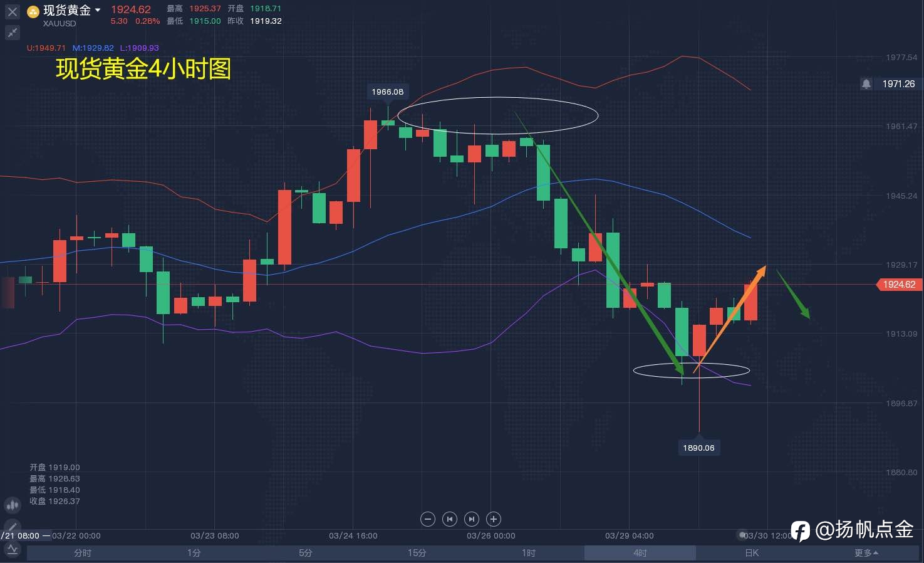The width and height of the screenshot is (924, 563).
Task: Click the candlestick chart type icon
Action: pos(13,505)
